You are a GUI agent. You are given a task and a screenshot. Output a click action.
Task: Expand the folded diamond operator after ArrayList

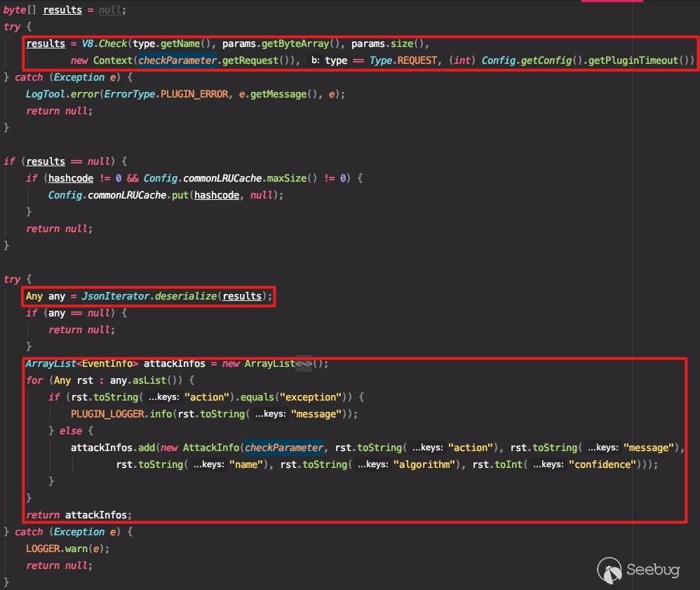pyautogui.click(x=303, y=363)
